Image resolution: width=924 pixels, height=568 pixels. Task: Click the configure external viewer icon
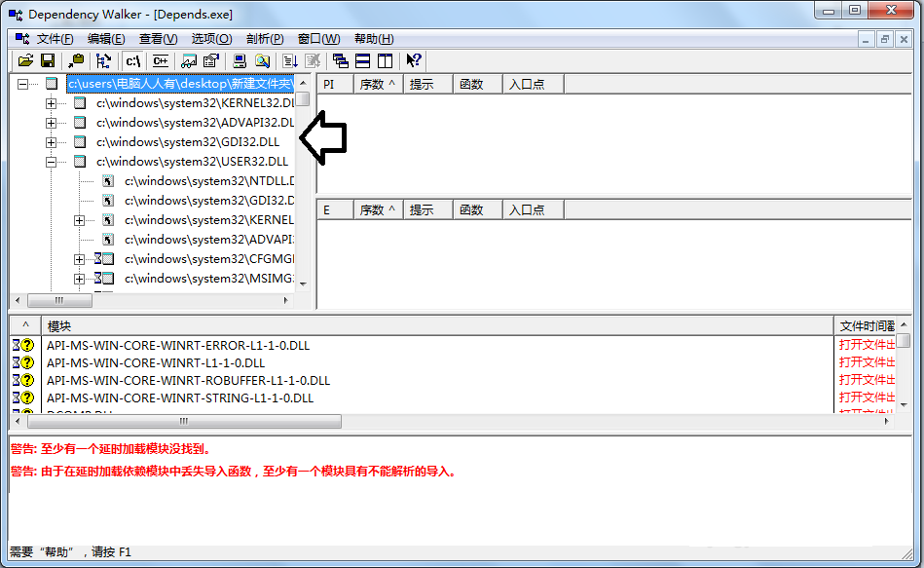tap(188, 60)
